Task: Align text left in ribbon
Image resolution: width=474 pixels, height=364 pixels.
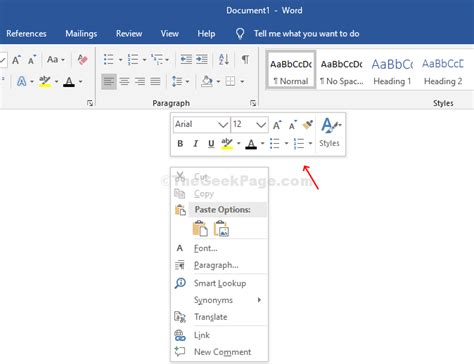Action: 109,81
